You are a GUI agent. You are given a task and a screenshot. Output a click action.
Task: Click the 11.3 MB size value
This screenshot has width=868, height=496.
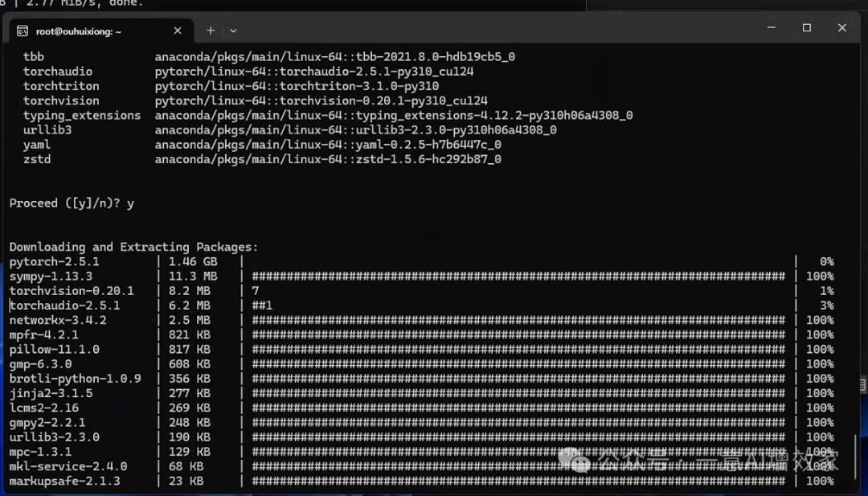coord(193,277)
